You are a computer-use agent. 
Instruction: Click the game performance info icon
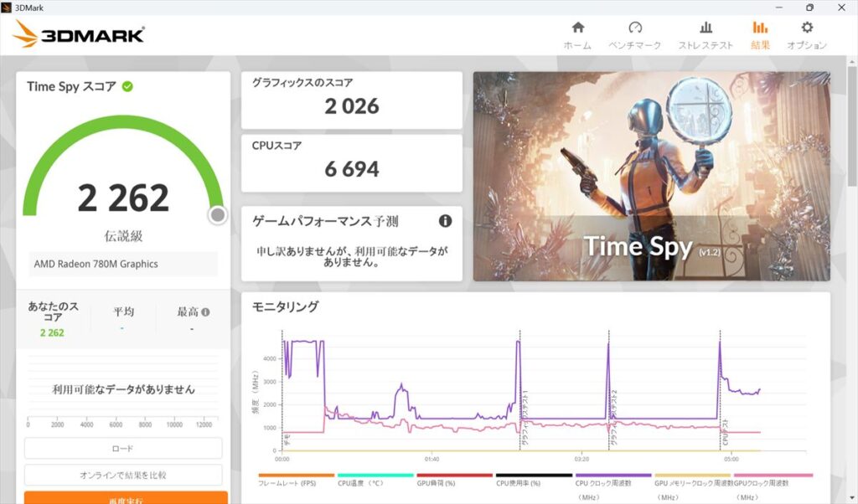click(x=445, y=221)
